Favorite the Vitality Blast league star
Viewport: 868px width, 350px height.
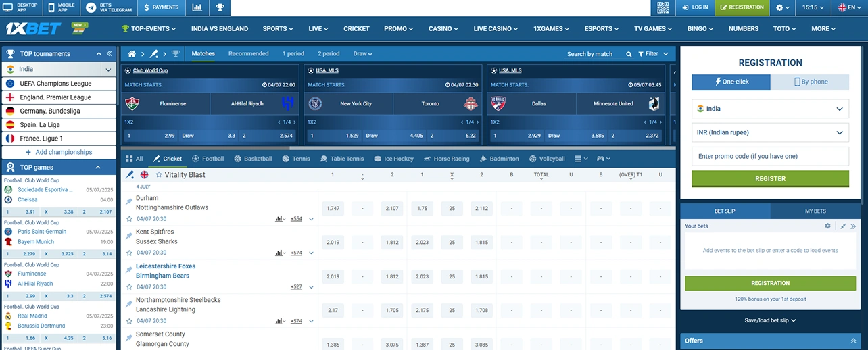[158, 175]
